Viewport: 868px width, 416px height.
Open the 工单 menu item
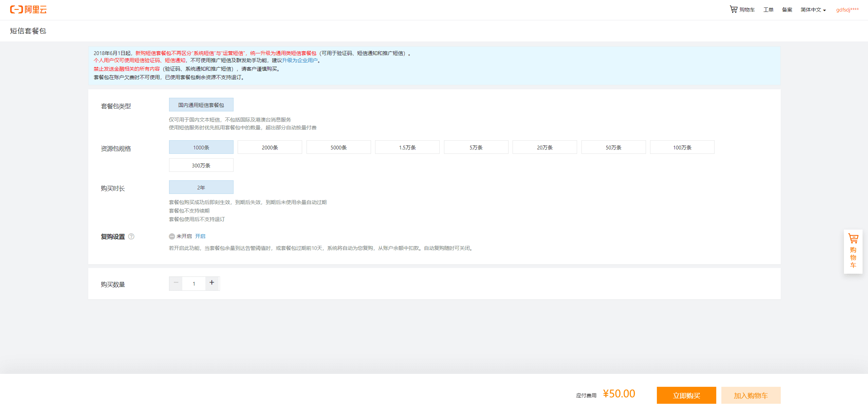tap(768, 10)
